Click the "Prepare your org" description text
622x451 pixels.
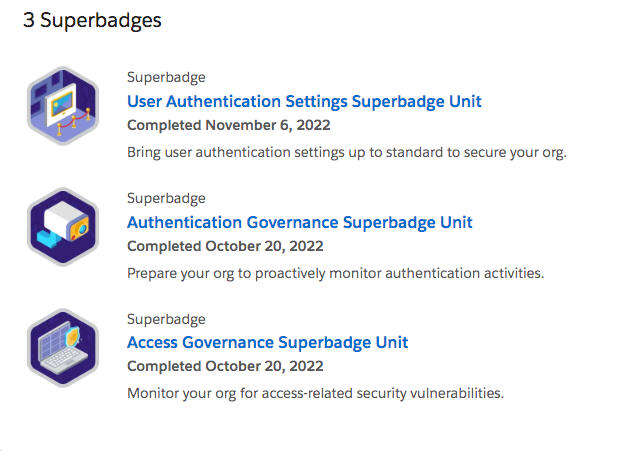(335, 273)
